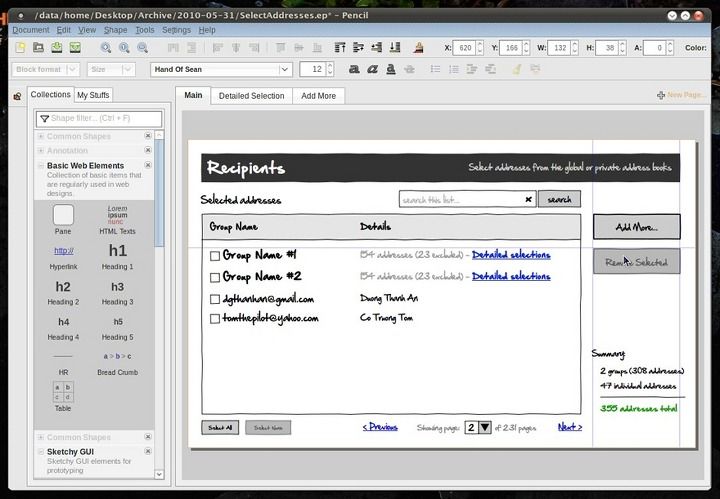The width and height of the screenshot is (720, 499).
Task: Click the Next > link
Action: pyautogui.click(x=570, y=427)
